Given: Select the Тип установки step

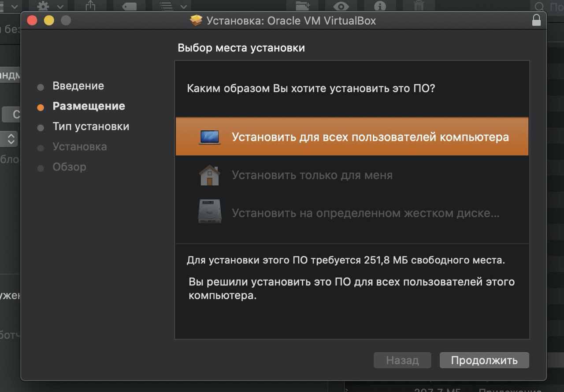Looking at the screenshot, I should (x=91, y=126).
